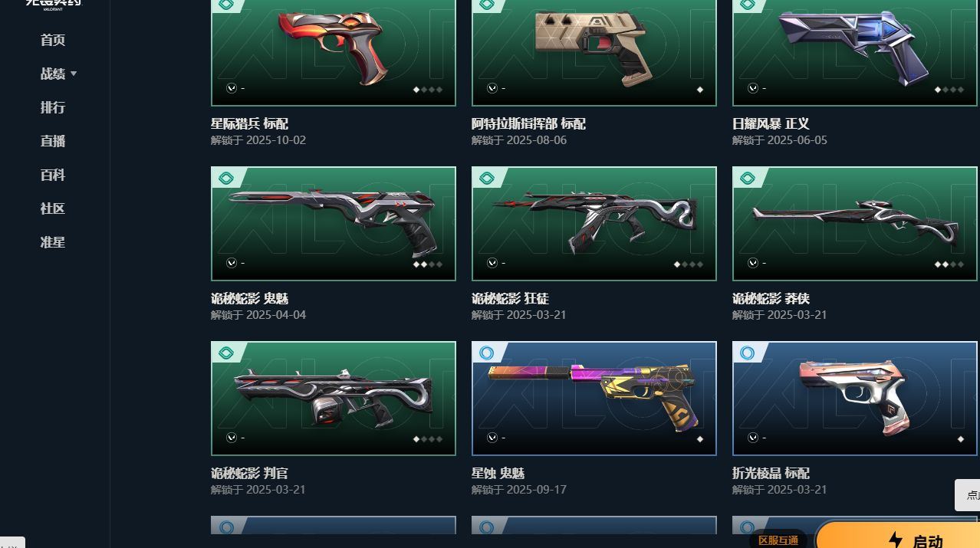Image resolution: width=980 pixels, height=548 pixels.
Task: Click blue tier icon on 折光棱晶 标配 card
Action: [x=747, y=353]
